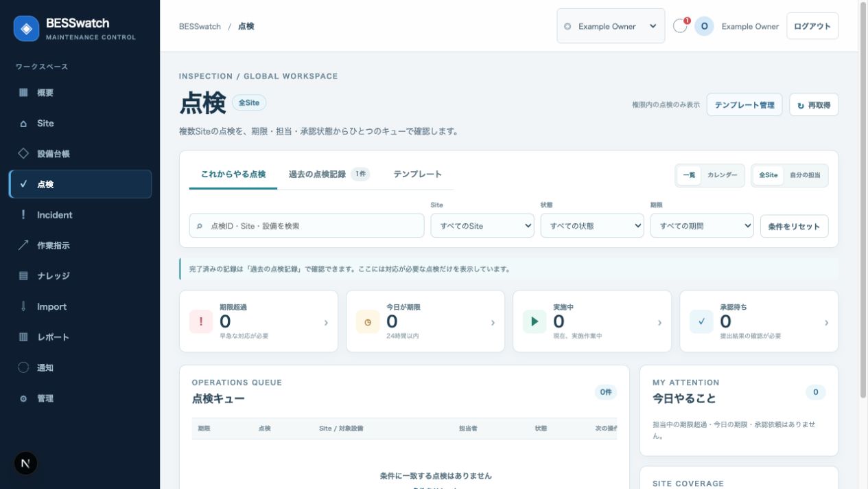The image size is (868, 489).
Task: Open 作業指示 in the sidebar
Action: tap(80, 245)
